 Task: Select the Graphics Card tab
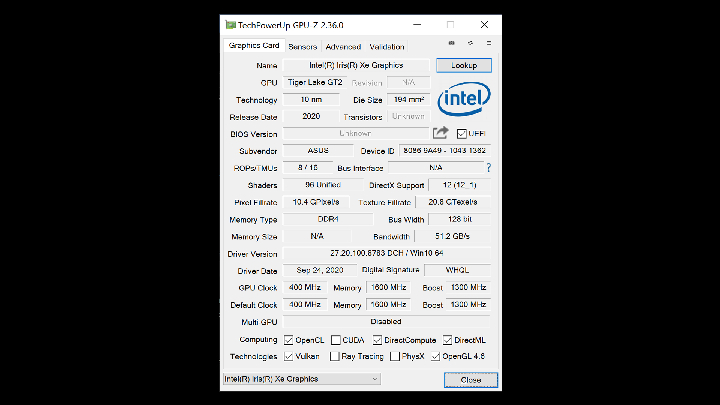pyautogui.click(x=254, y=45)
